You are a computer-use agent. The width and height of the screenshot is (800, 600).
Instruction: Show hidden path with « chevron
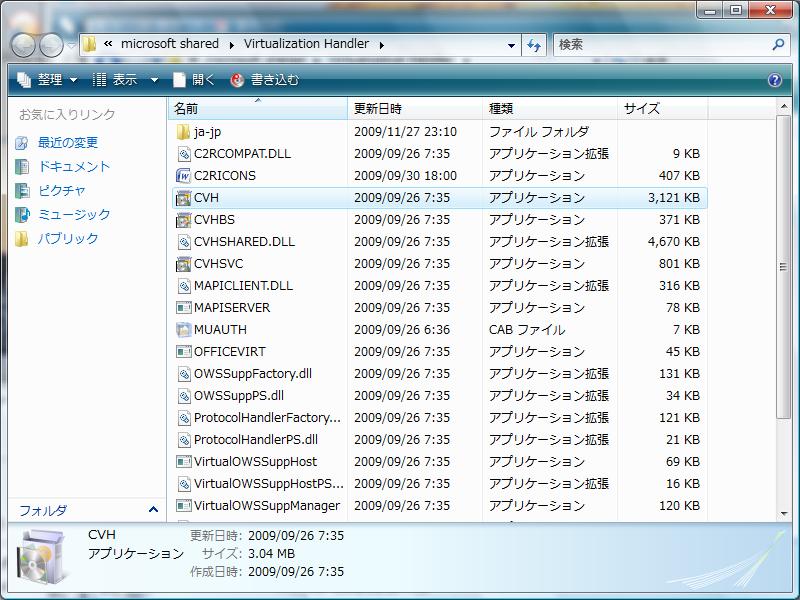[108, 44]
